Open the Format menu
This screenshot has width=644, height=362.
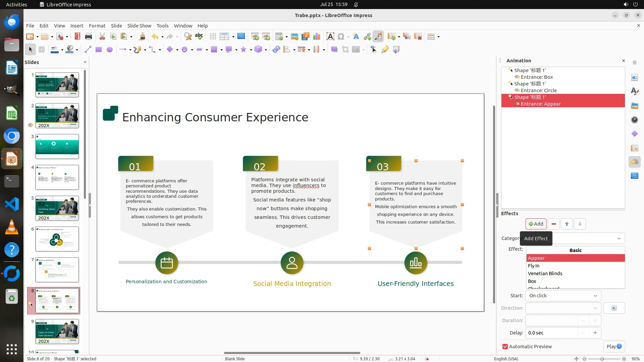pos(97,26)
